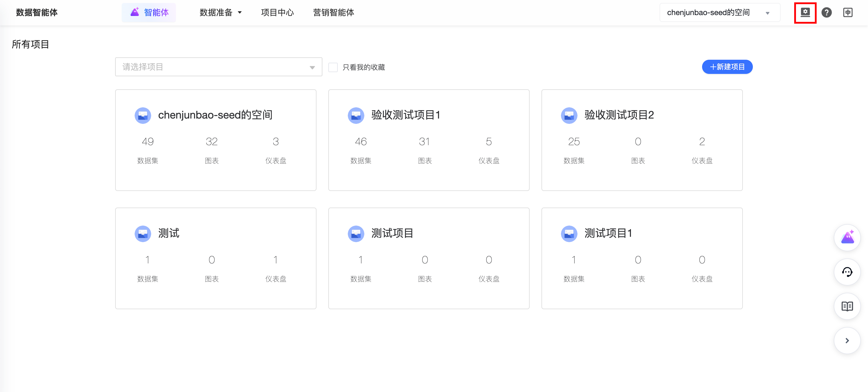Open 营销智能体 menu item
The width and height of the screenshot is (868, 392).
(x=333, y=12)
